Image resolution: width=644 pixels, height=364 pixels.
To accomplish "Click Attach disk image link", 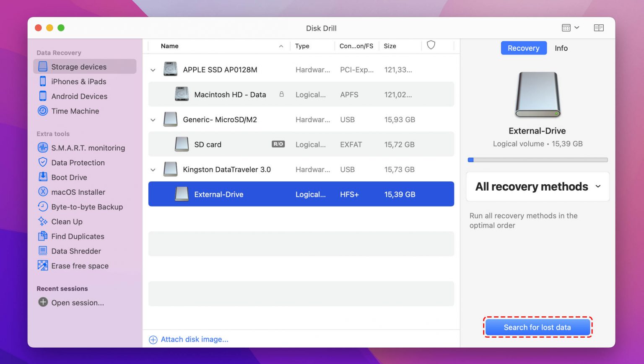I will click(x=194, y=339).
